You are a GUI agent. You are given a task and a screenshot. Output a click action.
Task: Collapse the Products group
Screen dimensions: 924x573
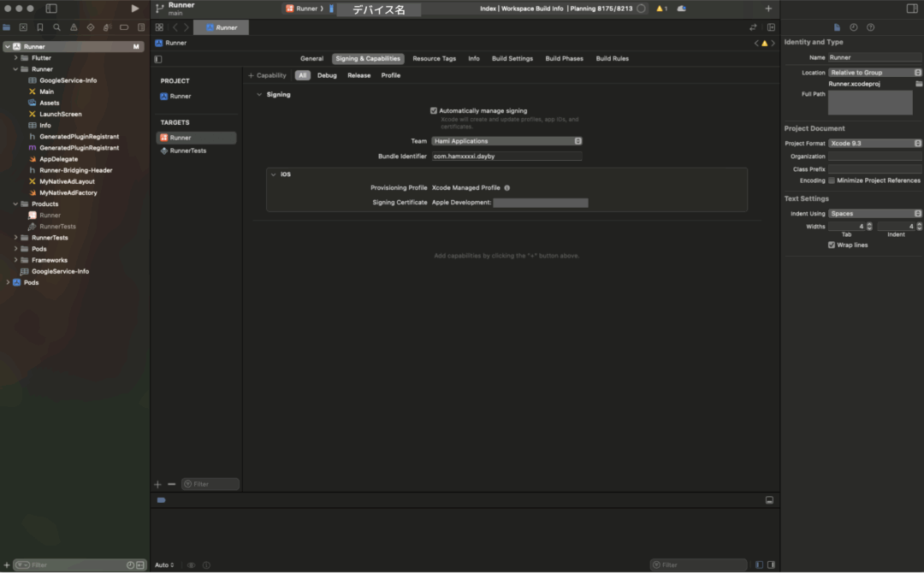pos(16,204)
